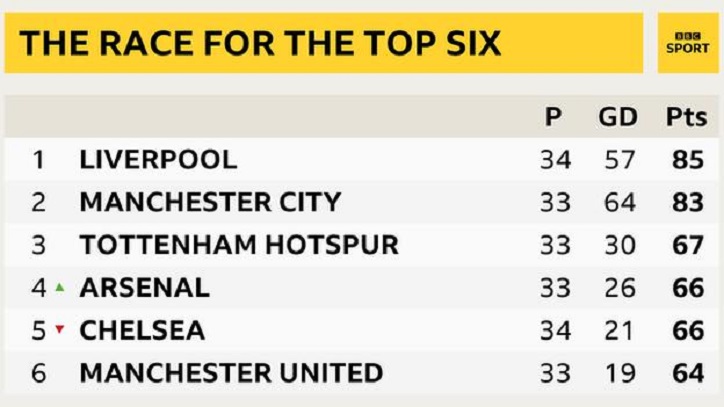Click the P column header
The height and width of the screenshot is (407, 724).
pyautogui.click(x=553, y=117)
